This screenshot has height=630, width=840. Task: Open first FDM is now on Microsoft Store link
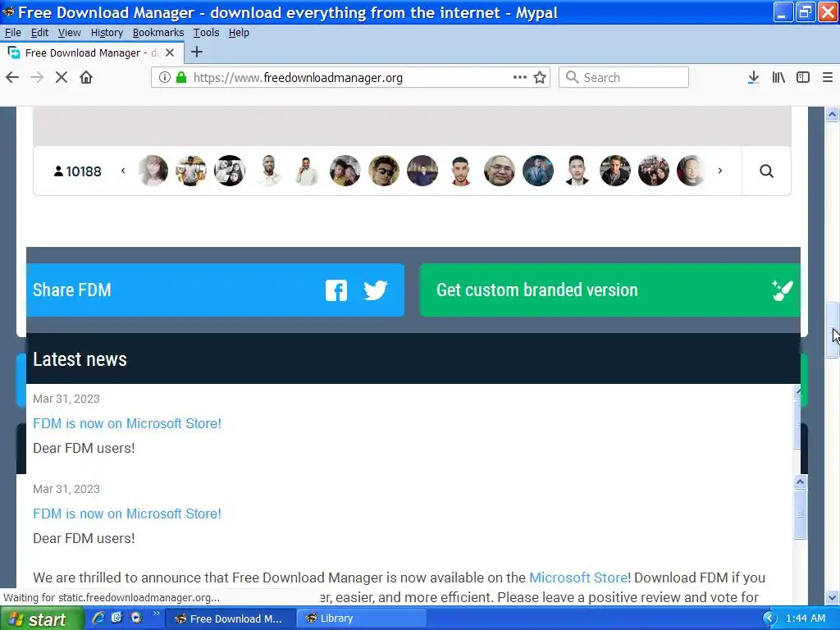[127, 423]
